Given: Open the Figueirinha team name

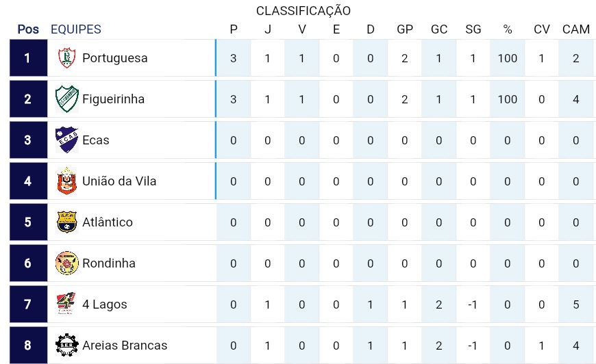Looking at the screenshot, I should (x=113, y=99).
